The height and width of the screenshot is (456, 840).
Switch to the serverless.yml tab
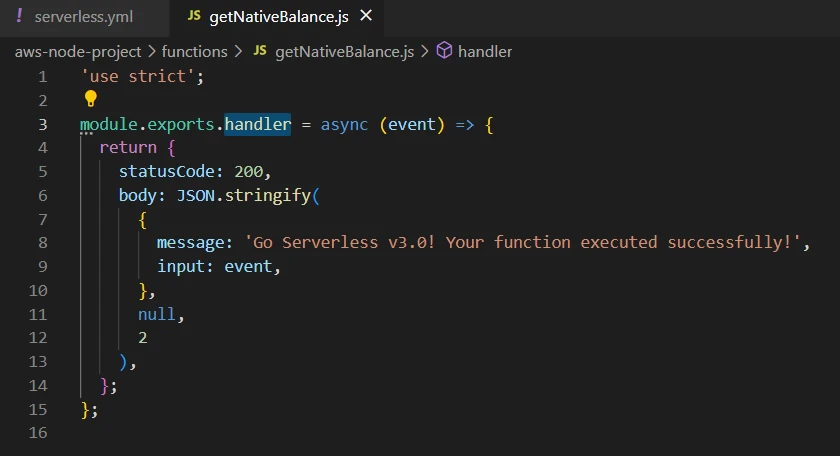pyautogui.click(x=83, y=17)
